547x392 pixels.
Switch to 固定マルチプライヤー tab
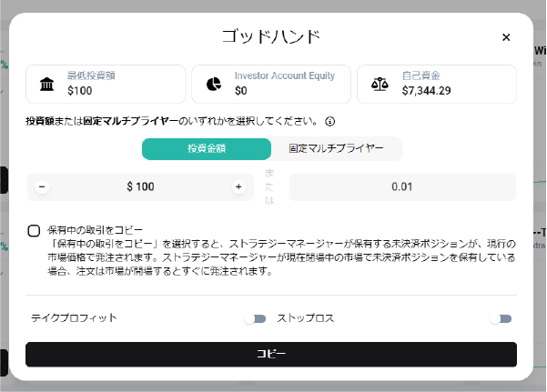336,149
